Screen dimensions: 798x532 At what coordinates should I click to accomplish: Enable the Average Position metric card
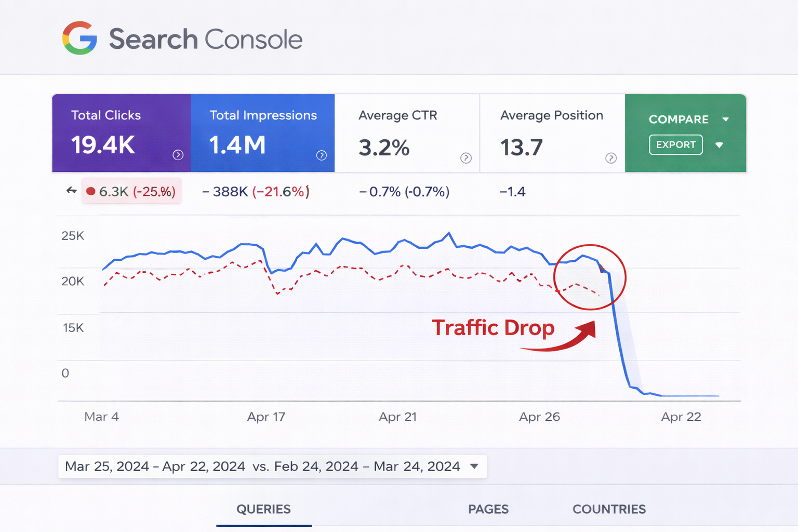(552, 132)
